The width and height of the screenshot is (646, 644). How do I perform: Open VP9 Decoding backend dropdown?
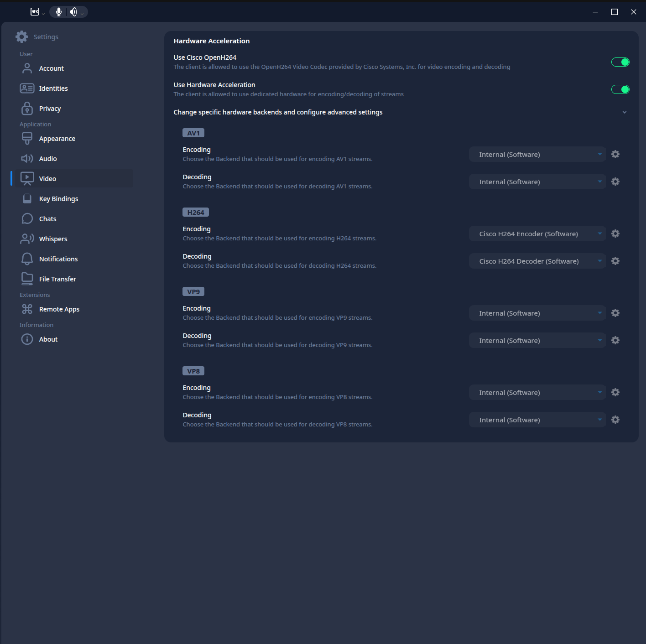click(537, 341)
